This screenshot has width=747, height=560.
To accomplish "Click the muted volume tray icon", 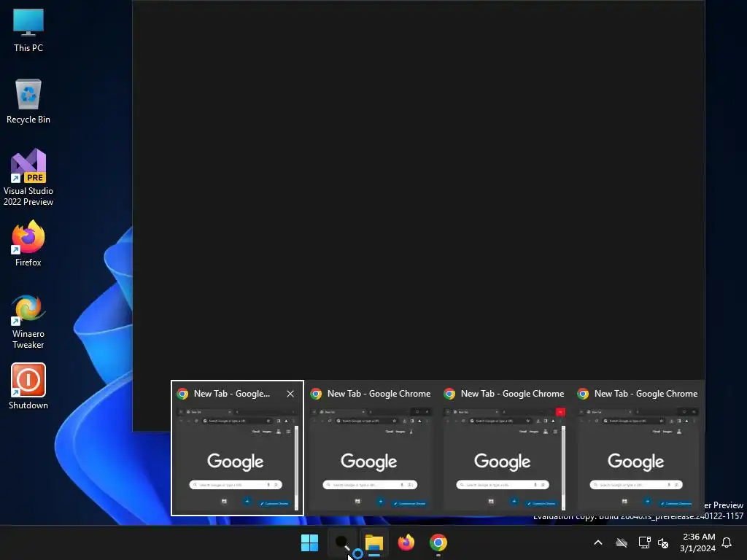I will [663, 542].
